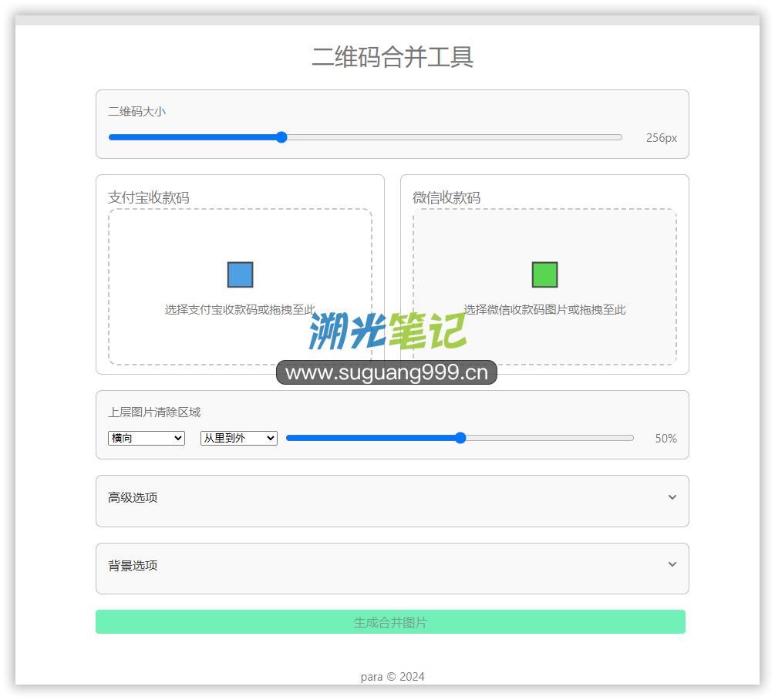775x700 pixels.
Task: Open the 横向 direction dropdown
Action: click(x=147, y=438)
